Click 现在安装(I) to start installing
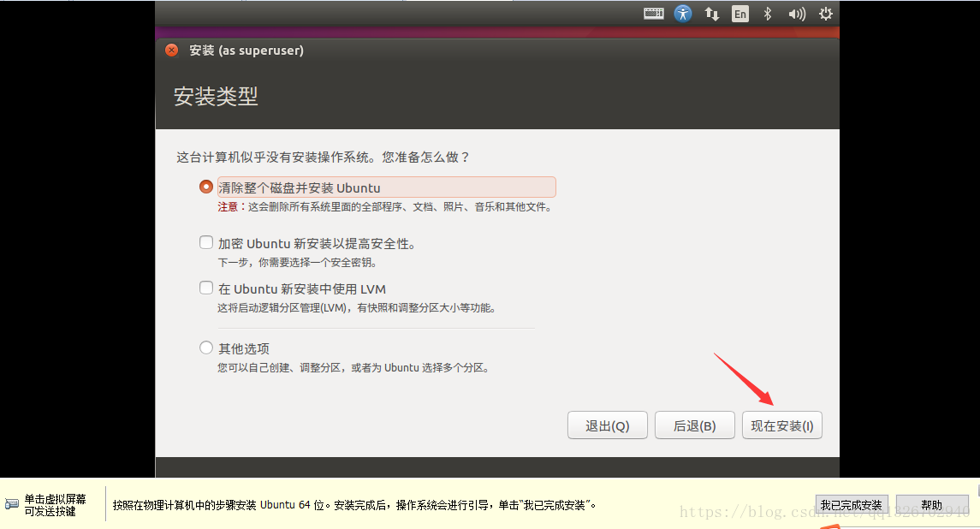980x529 pixels. 781,425
